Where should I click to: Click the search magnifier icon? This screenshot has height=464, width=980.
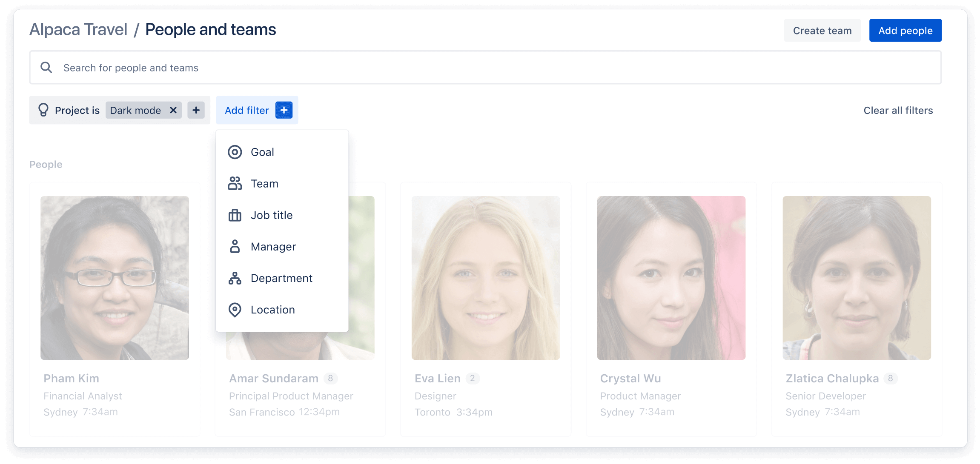pos(47,68)
